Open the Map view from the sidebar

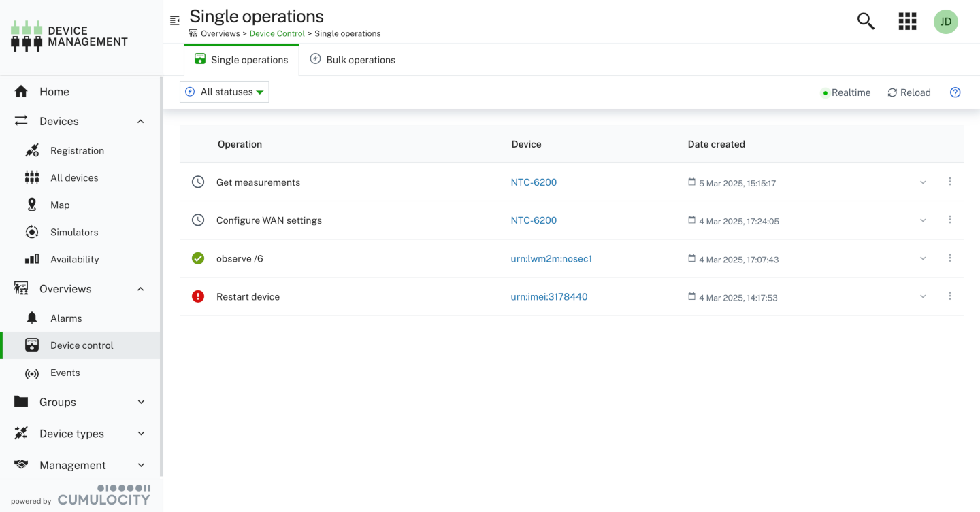tap(32, 205)
